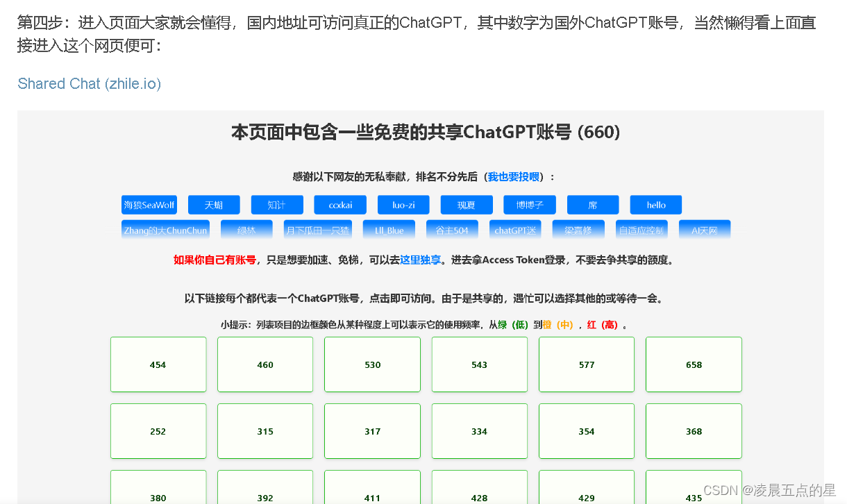Open shared account 334
The width and height of the screenshot is (847, 504).
point(480,431)
